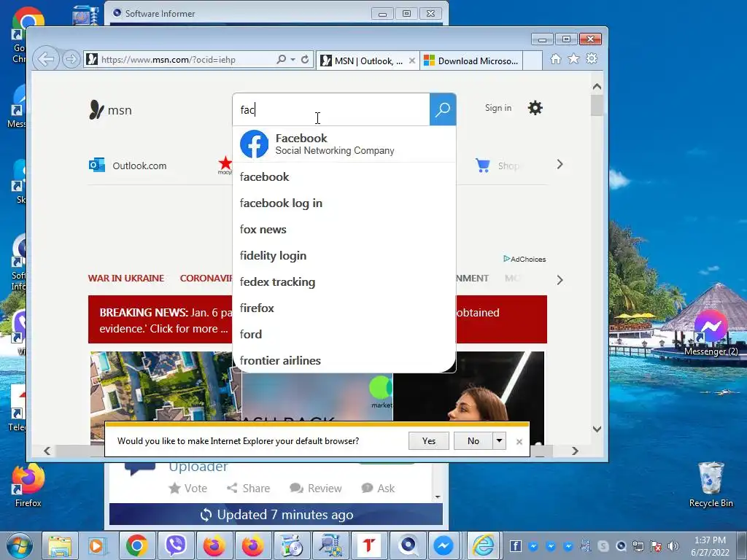Click the vertical scrollbar down arrow
747x560 pixels.
tap(597, 429)
